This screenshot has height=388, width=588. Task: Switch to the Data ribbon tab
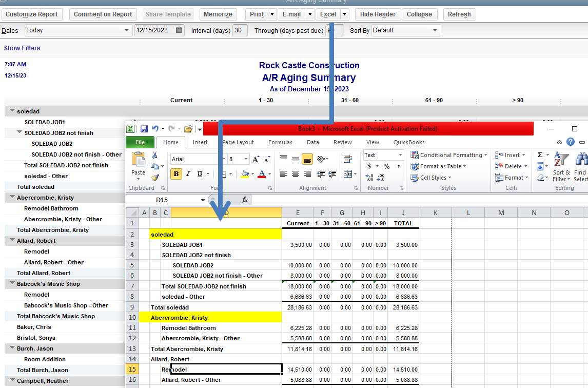pyautogui.click(x=313, y=142)
